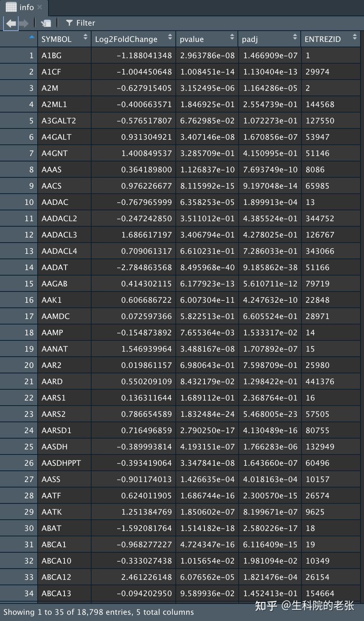This screenshot has width=364, height=621.
Task: Click the table grid icon on info tab
Action: 11,7
